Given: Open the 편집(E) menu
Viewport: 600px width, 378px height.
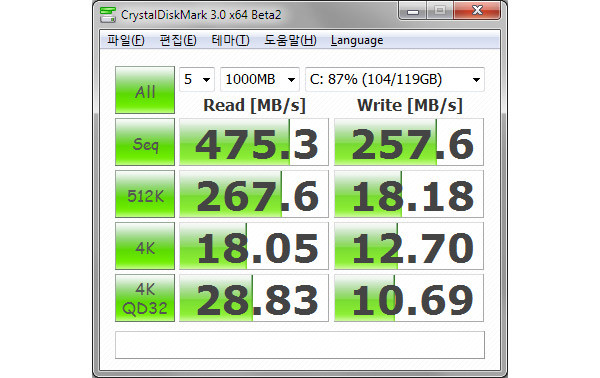Looking at the screenshot, I should pyautogui.click(x=178, y=40).
